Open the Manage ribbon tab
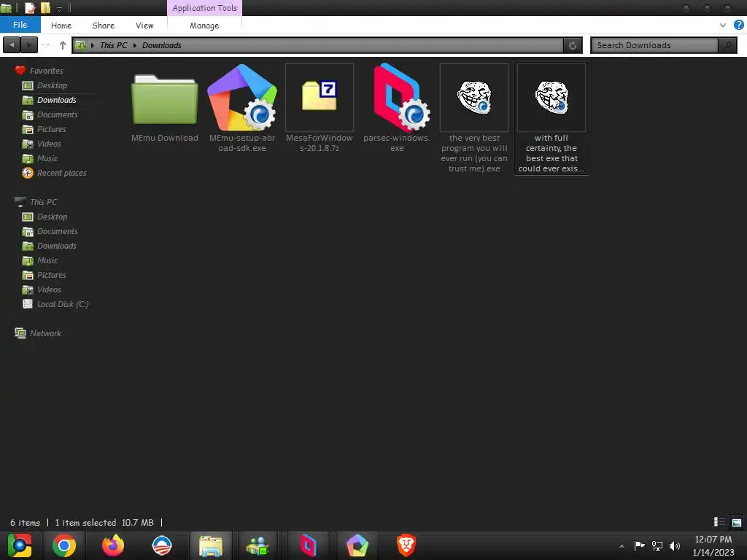 pyautogui.click(x=204, y=26)
